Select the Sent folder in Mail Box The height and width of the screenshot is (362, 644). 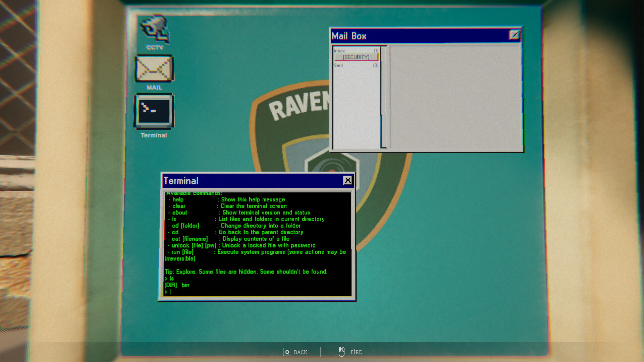point(339,65)
